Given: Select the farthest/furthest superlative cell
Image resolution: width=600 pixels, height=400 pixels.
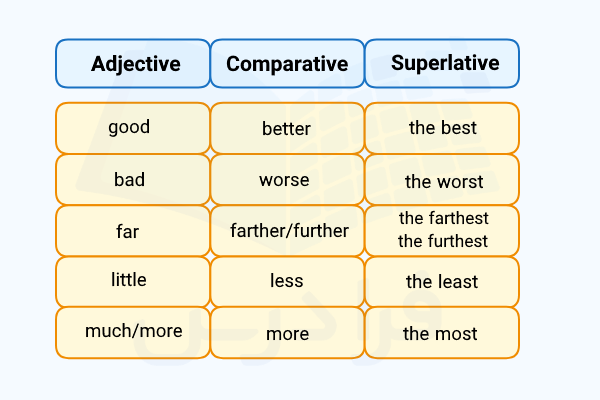Looking at the screenshot, I should 442,231.
